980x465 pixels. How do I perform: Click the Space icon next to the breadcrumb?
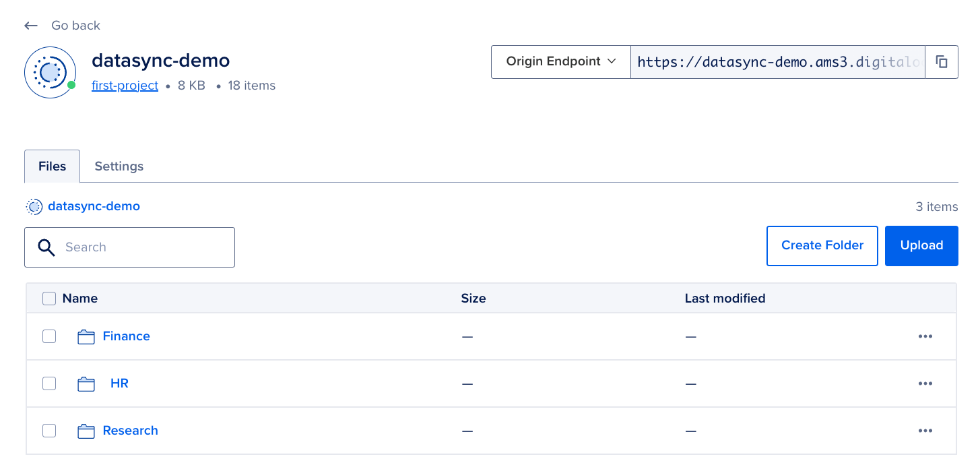pos(33,206)
